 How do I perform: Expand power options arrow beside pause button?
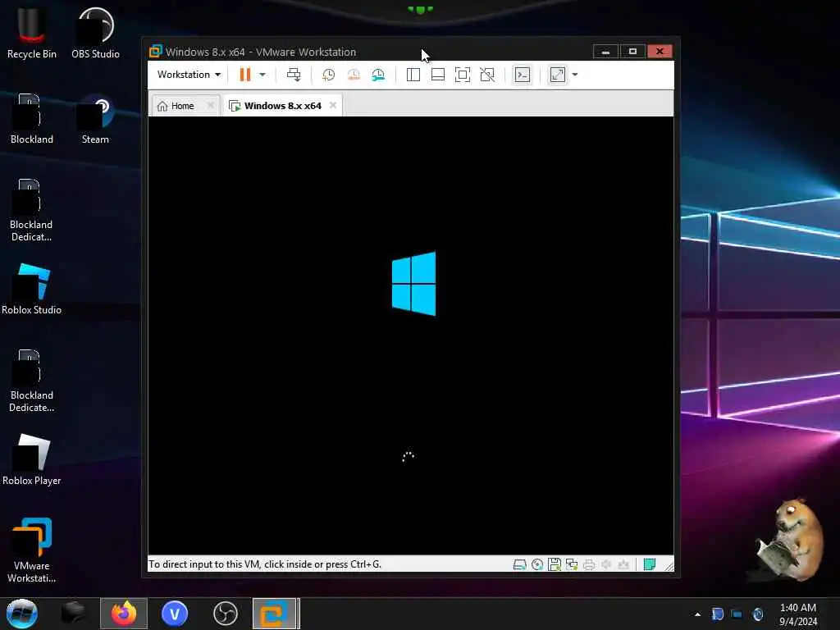pos(262,75)
